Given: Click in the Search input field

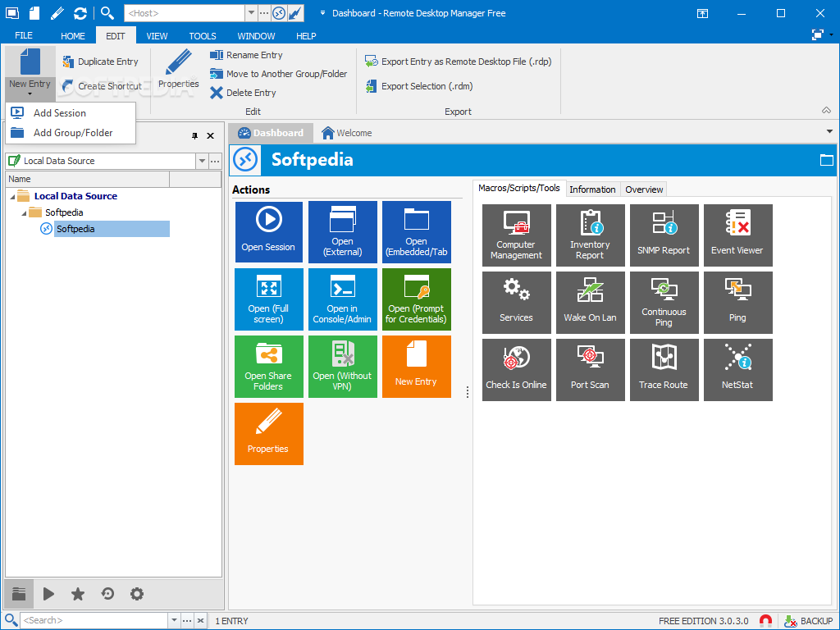Looking at the screenshot, I should click(94, 620).
